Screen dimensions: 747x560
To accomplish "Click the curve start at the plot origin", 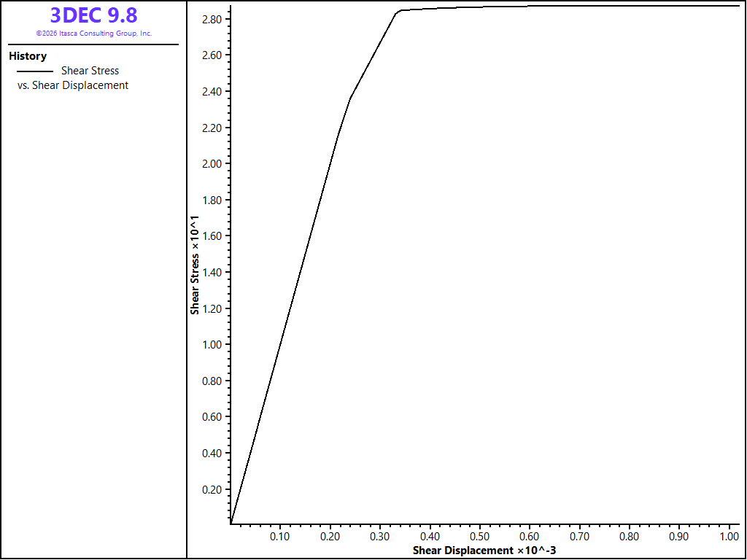I will [x=231, y=522].
